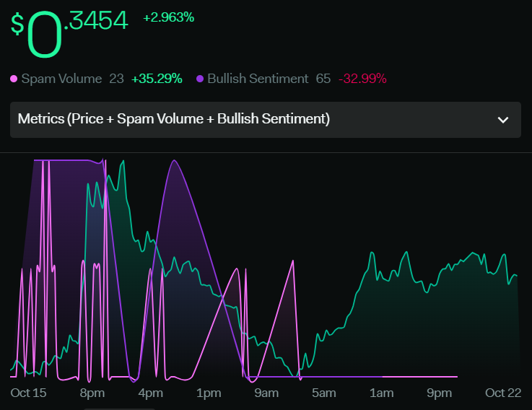This screenshot has height=410, width=532.
Task: Click the $0.3454 price display
Action: pyautogui.click(x=69, y=33)
